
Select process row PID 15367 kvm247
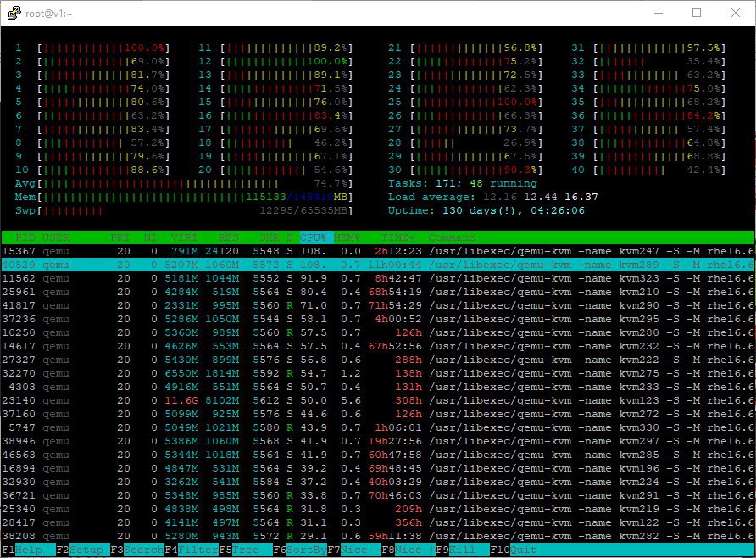click(x=378, y=251)
